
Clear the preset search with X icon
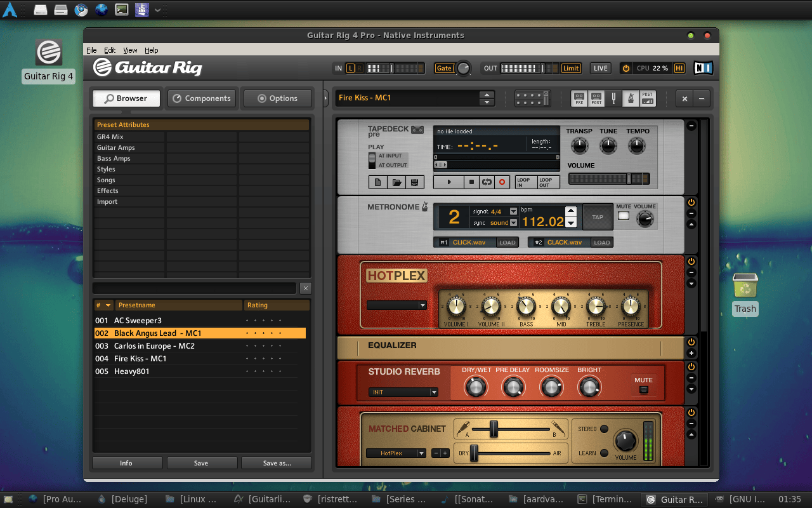[306, 288]
